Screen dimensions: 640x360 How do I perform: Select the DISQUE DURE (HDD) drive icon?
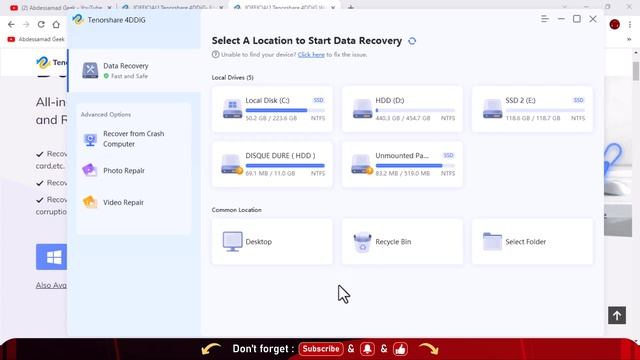(232, 164)
